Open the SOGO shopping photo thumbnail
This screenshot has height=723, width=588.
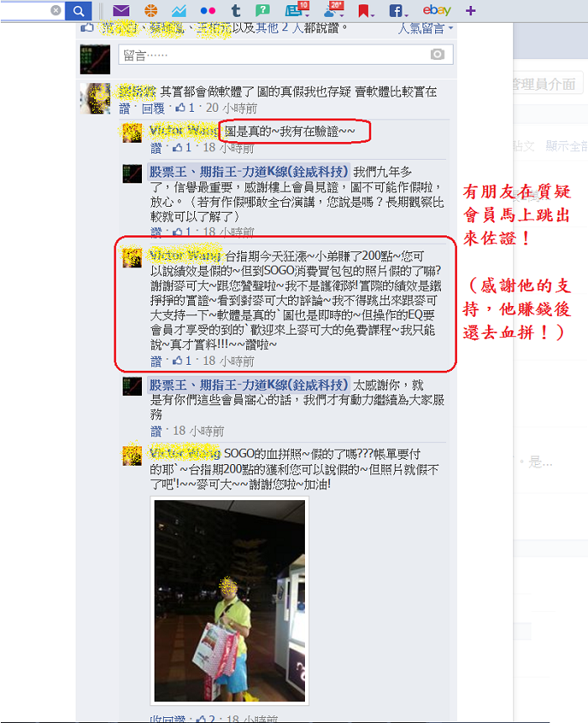[x=229, y=601]
